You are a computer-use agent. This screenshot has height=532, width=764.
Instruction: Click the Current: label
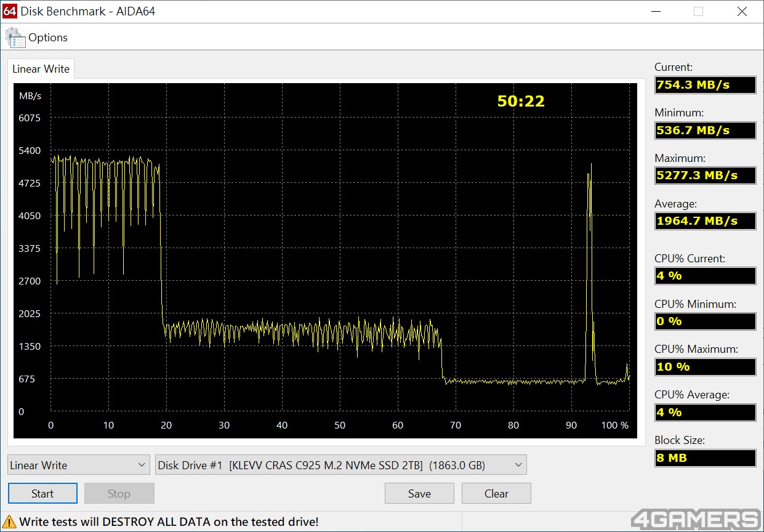(674, 67)
